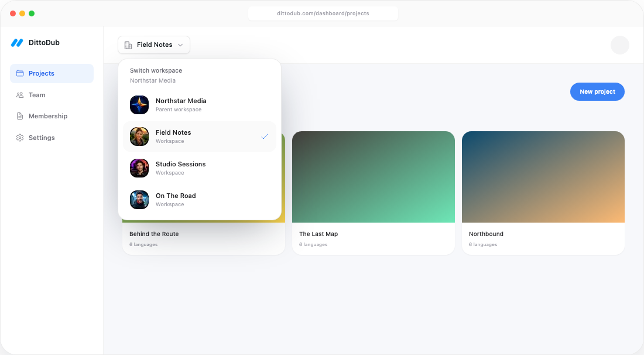Select the Field Notes workspace entry
644x355 pixels.
[x=200, y=136]
